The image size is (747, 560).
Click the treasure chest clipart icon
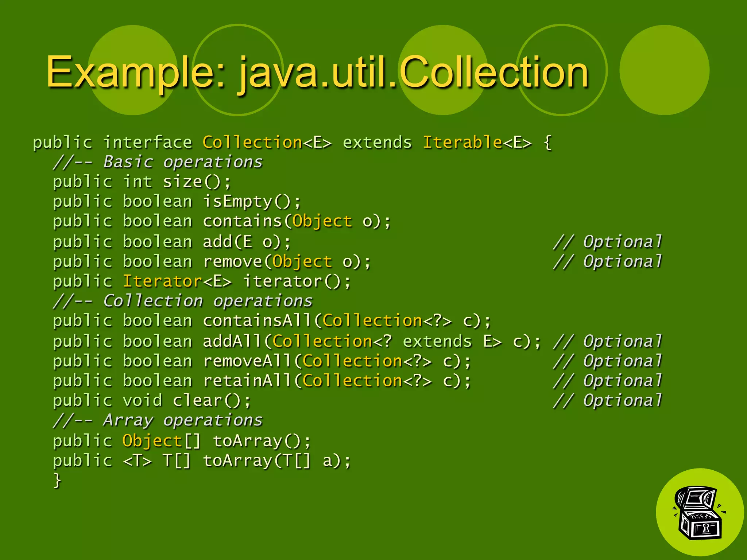click(699, 513)
